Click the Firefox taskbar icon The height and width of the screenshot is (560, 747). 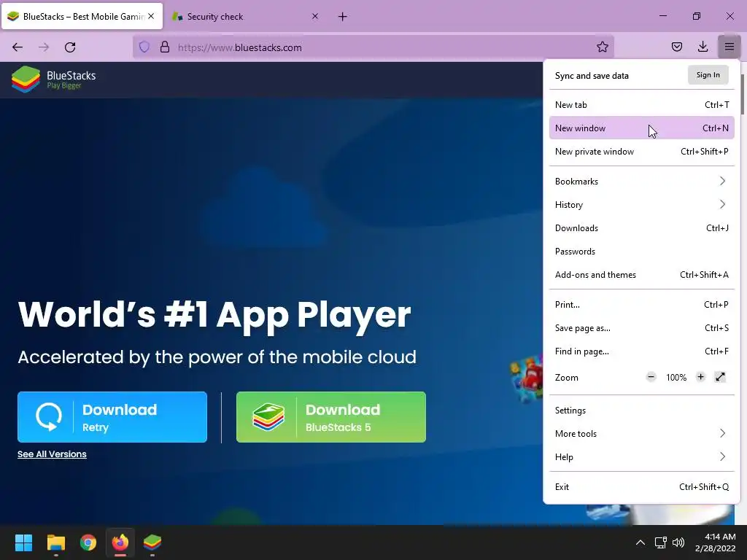[120, 542]
